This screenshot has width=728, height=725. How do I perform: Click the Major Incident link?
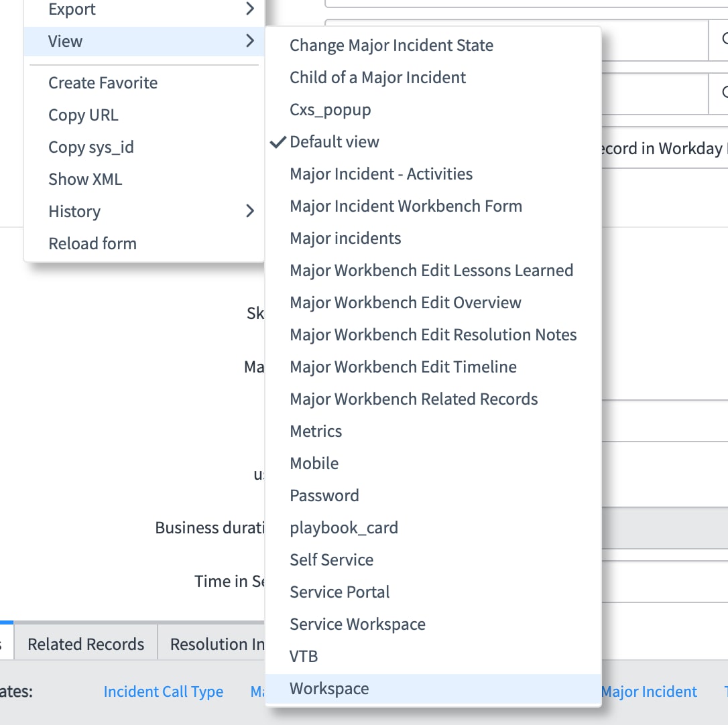[649, 691]
